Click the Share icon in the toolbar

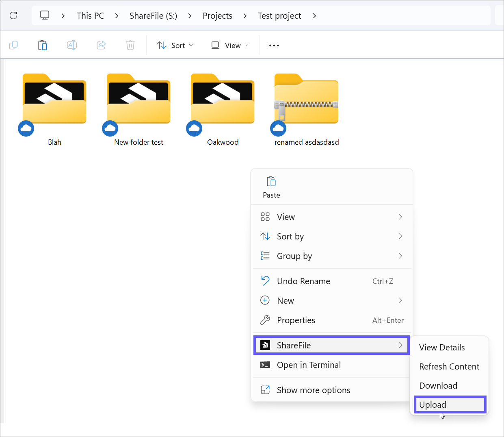pos(101,45)
